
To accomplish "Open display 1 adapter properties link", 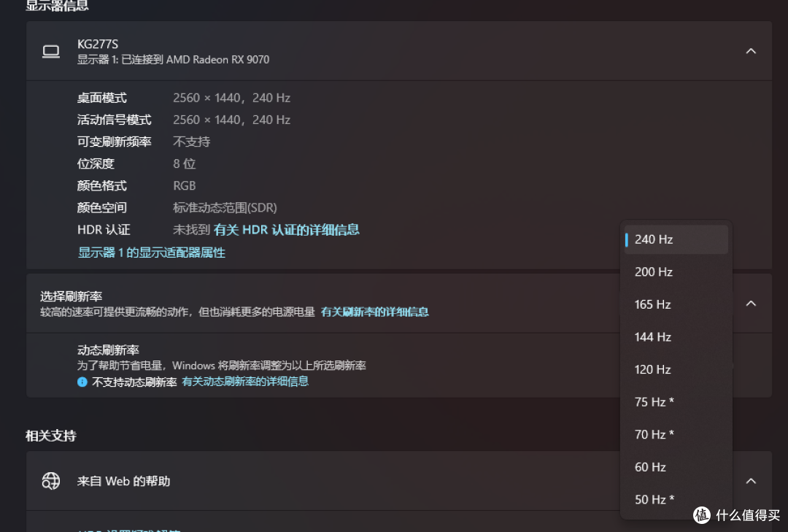I will click(x=151, y=252).
